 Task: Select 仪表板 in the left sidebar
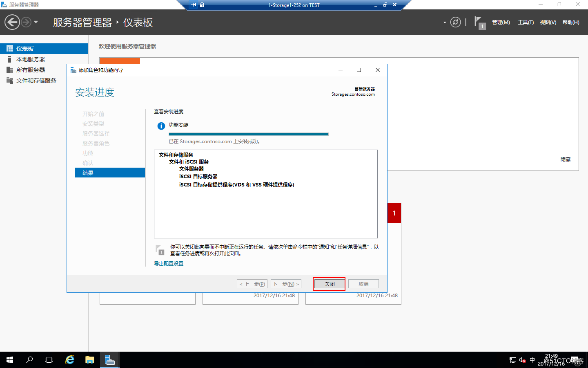tap(44, 49)
